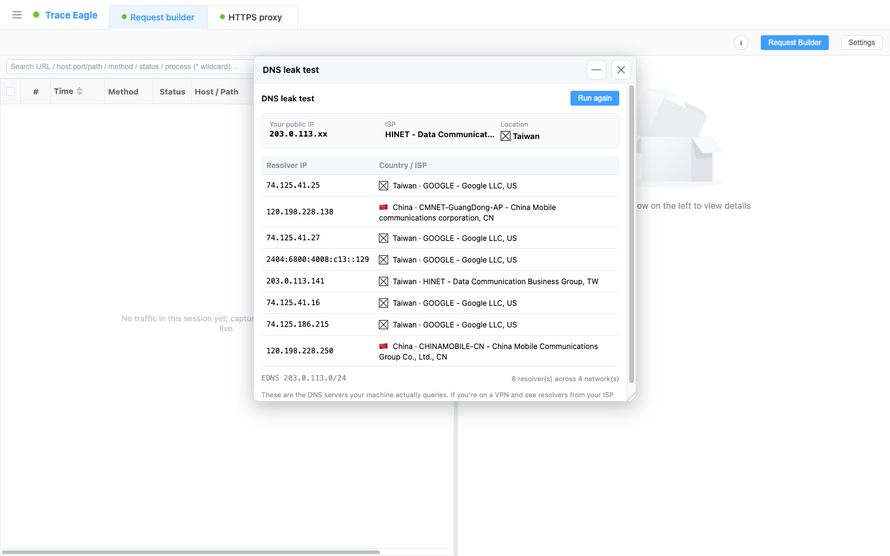The image size is (890, 556).
Task: Open the hamburger menu icon
Action: pyautogui.click(x=17, y=15)
